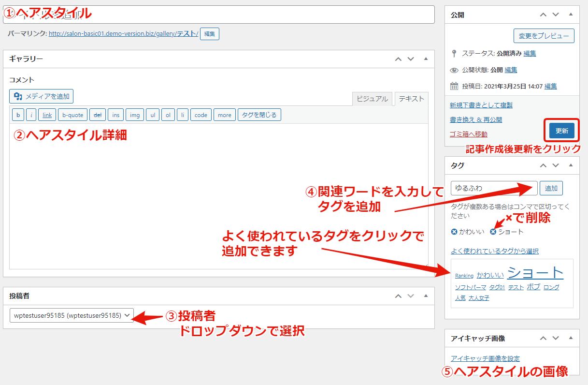This screenshot has height=385, width=588.
Task: Click the メディアを追加 button
Action: click(42, 96)
